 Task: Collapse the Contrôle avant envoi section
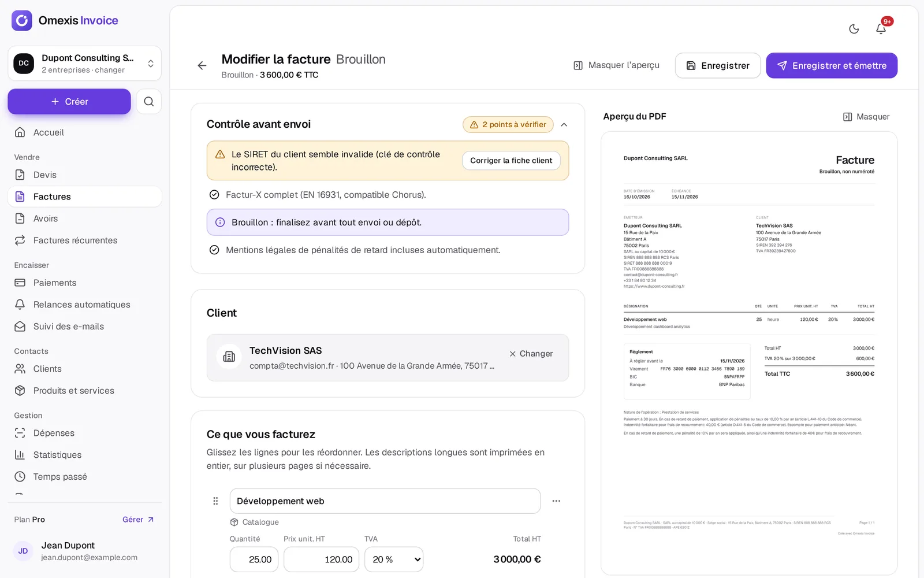564,125
